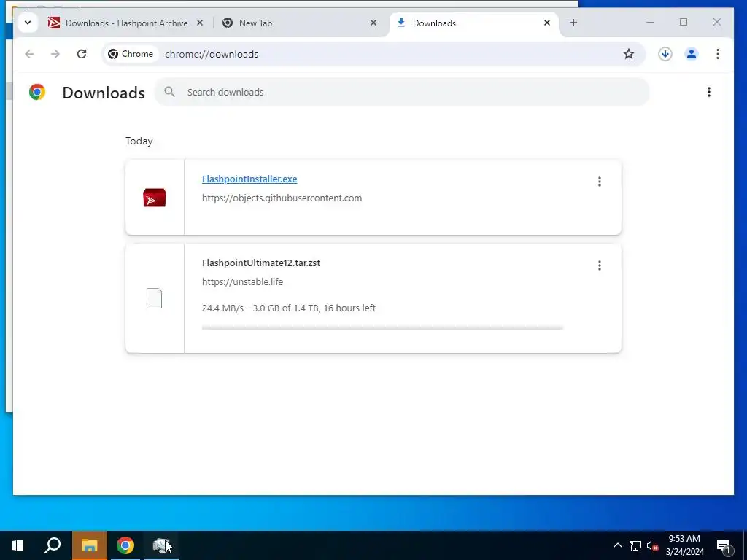Open the downloads page more actions menu
The image size is (747, 560).
click(x=709, y=92)
